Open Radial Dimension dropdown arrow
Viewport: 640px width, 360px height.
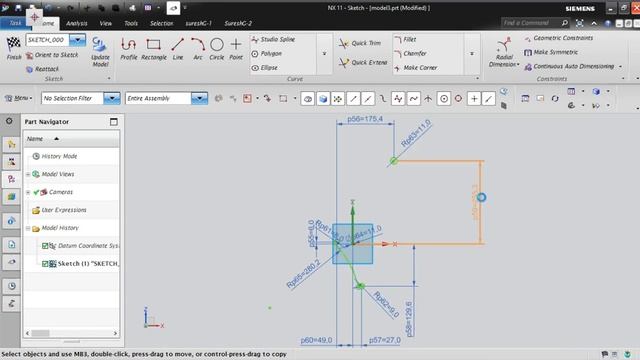coord(518,64)
